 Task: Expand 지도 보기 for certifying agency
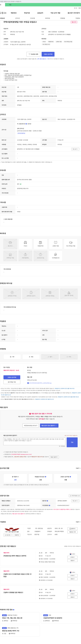pos(75,501)
